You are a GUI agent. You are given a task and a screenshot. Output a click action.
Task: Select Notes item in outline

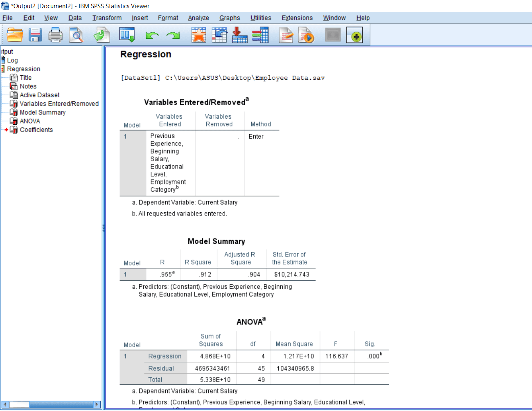(28, 86)
